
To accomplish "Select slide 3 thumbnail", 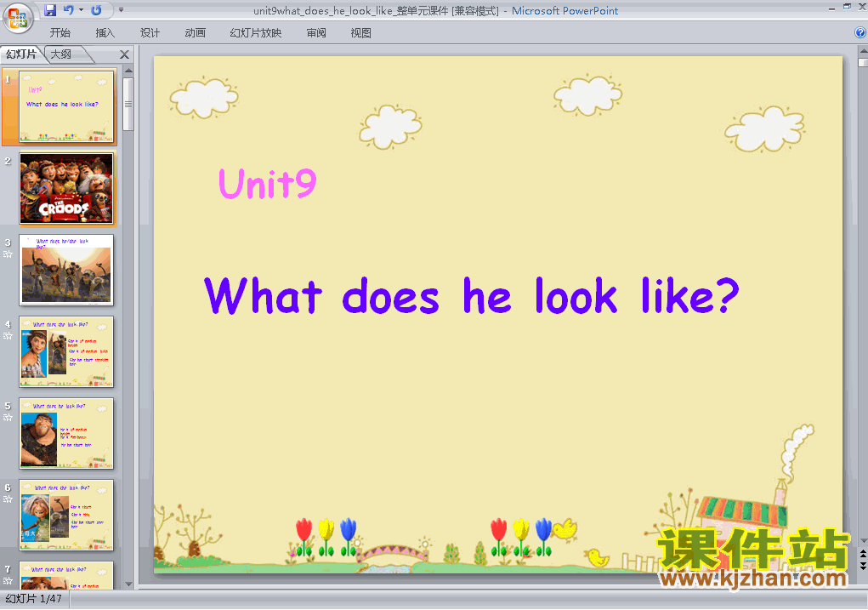I will [66, 270].
